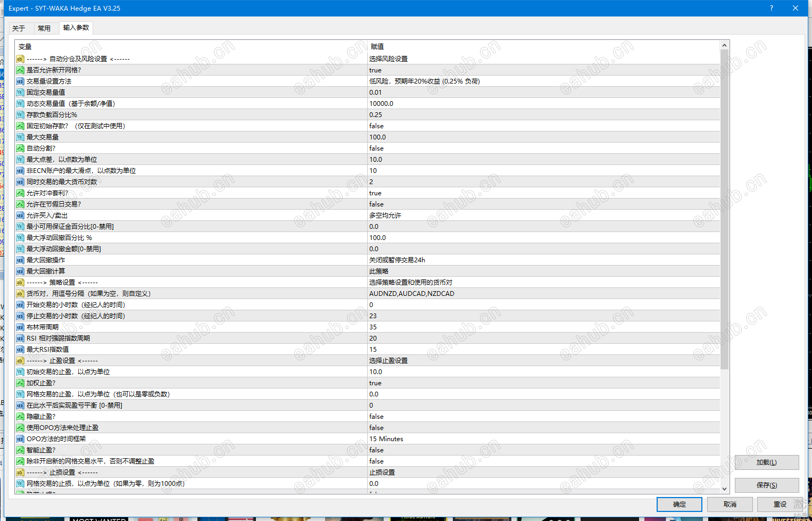Viewport: 812px width, 521px height.
Task: Click the scrollbar down arrow
Action: tap(724, 489)
